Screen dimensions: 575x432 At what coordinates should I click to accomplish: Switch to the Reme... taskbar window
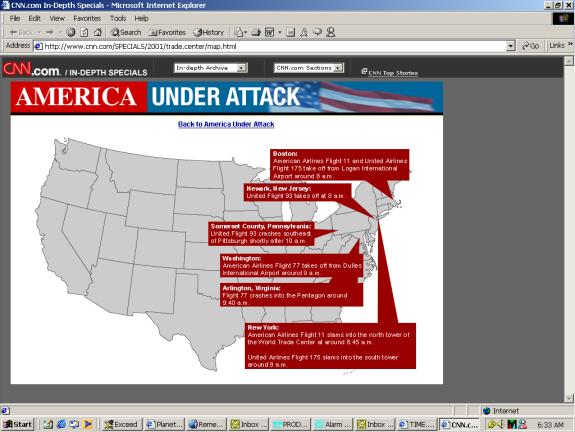click(206, 424)
